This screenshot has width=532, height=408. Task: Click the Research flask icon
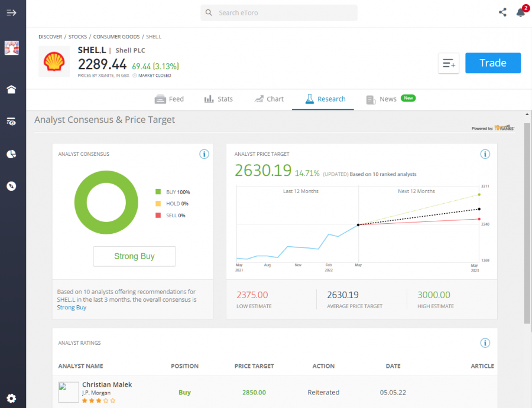click(309, 99)
